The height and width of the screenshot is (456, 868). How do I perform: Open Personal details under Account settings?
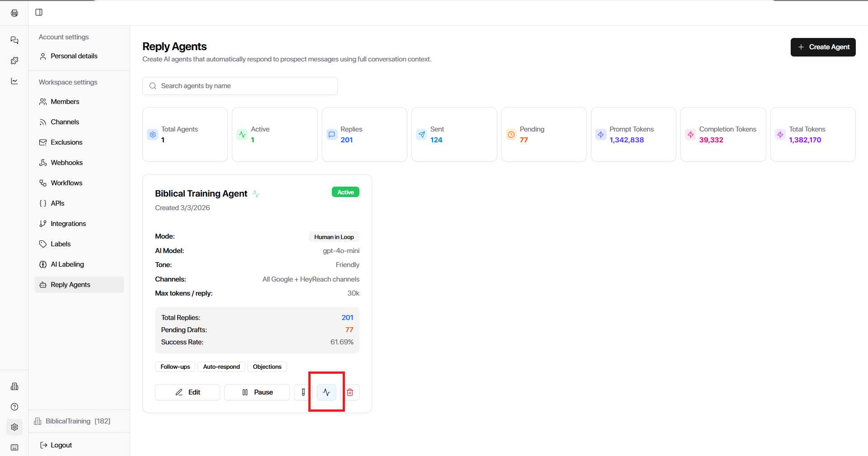pyautogui.click(x=74, y=56)
